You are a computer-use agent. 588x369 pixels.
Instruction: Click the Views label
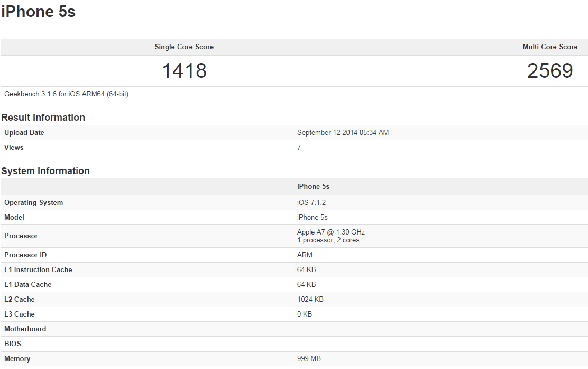pos(14,148)
